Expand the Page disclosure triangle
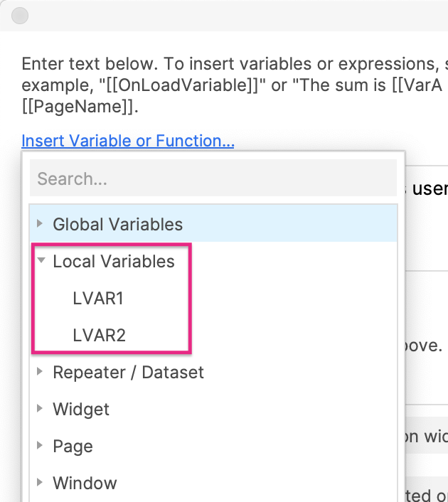 (x=41, y=446)
